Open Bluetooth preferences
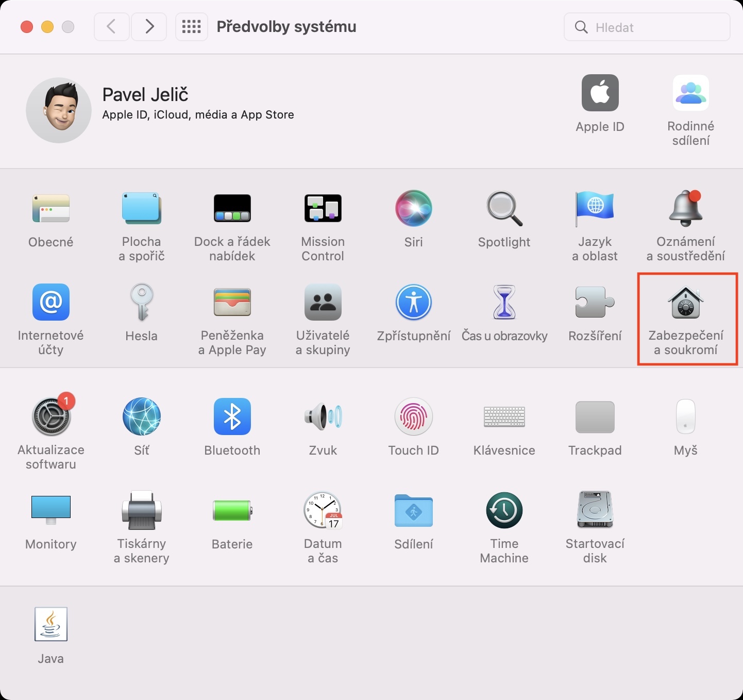This screenshot has height=700, width=743. click(232, 416)
